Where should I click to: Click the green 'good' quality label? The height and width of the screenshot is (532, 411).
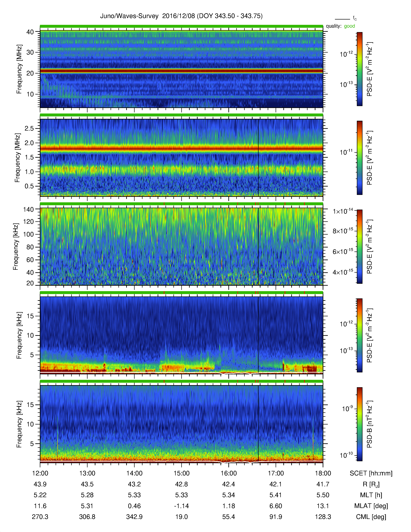[x=349, y=26]
